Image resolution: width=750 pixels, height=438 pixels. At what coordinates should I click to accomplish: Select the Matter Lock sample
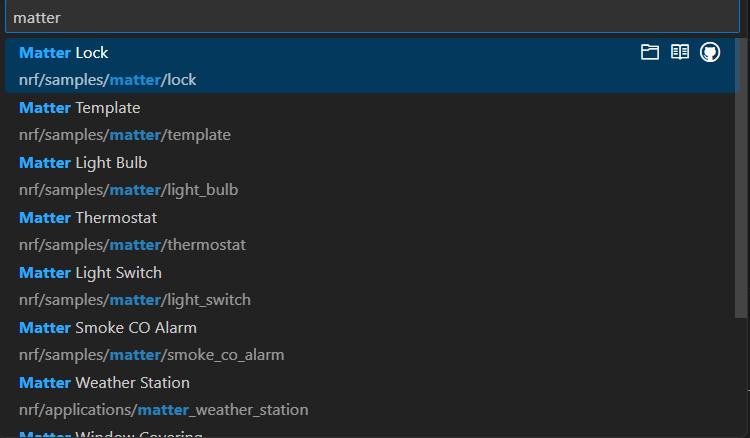64,53
